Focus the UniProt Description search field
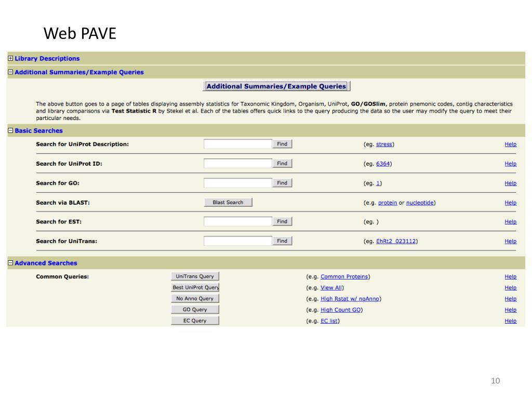This screenshot has width=532, height=399. [x=238, y=144]
